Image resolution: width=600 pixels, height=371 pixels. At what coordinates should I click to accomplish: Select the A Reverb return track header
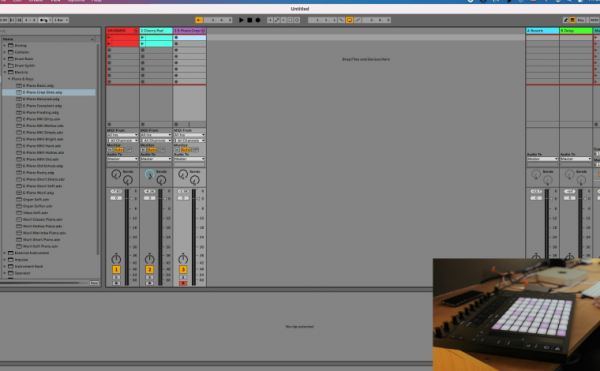pos(542,30)
